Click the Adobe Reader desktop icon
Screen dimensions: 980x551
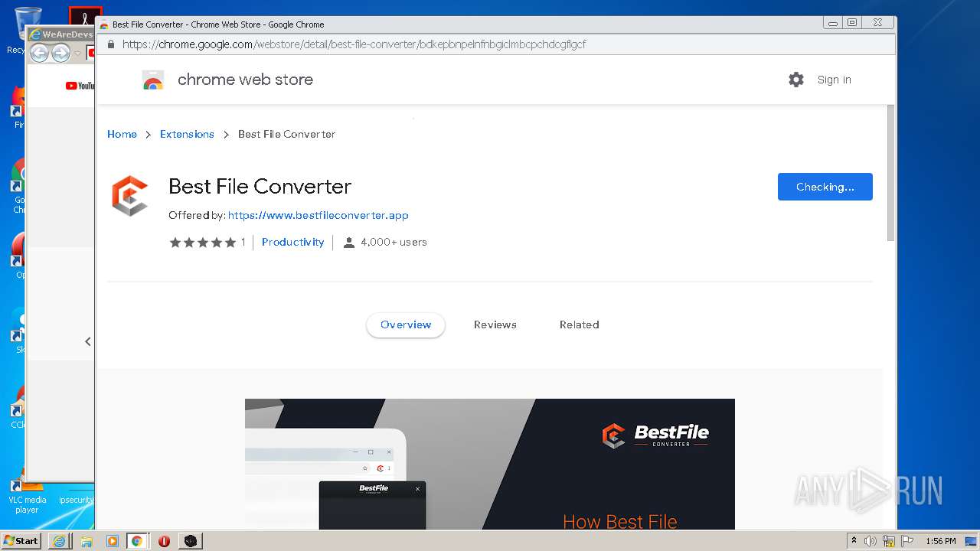(x=86, y=17)
